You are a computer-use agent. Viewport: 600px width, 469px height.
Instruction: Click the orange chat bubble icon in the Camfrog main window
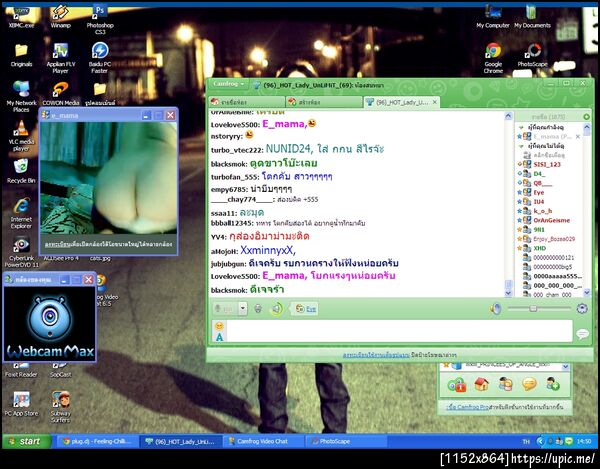pos(529,384)
